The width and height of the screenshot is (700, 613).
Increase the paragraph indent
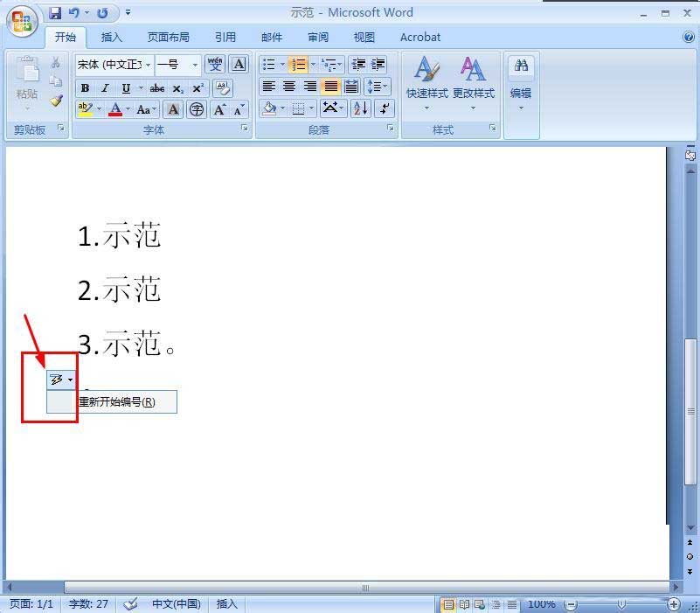378,65
